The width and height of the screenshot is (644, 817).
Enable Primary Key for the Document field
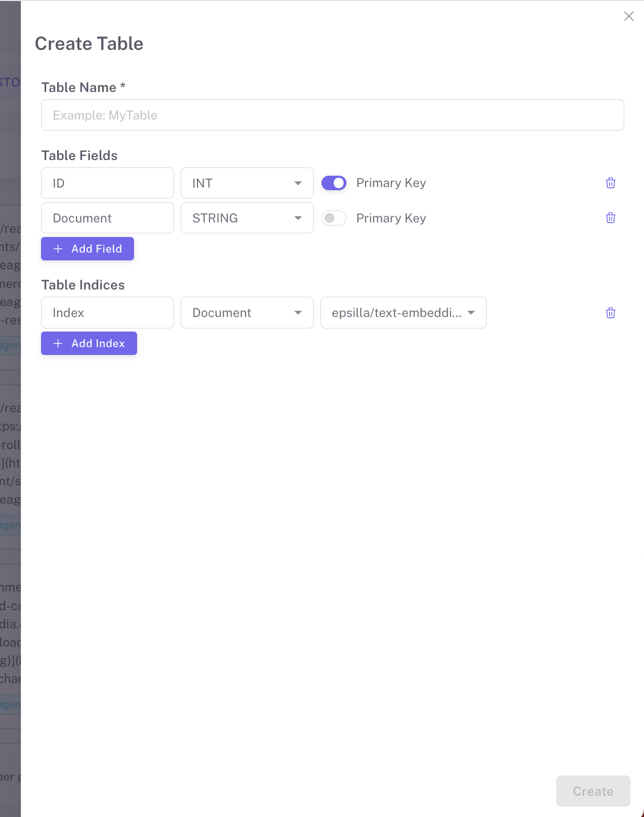[334, 218]
